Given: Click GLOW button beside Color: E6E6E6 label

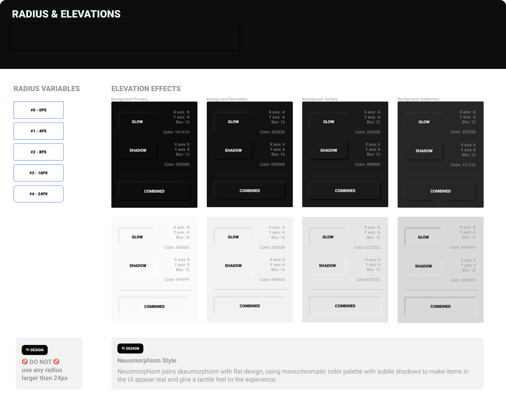Looking at the screenshot, I should (x=137, y=237).
